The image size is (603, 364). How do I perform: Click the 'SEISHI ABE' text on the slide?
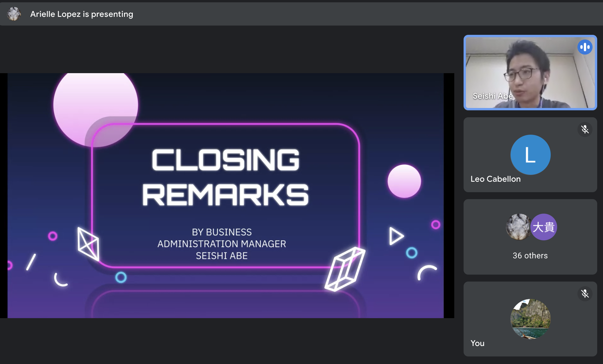coord(222,256)
